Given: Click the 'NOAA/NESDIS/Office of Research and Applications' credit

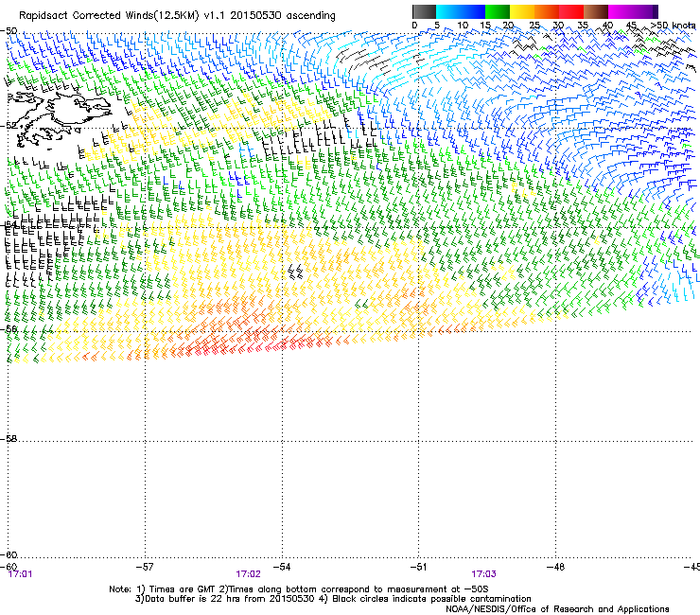Looking at the screenshot, I should pos(557,609).
